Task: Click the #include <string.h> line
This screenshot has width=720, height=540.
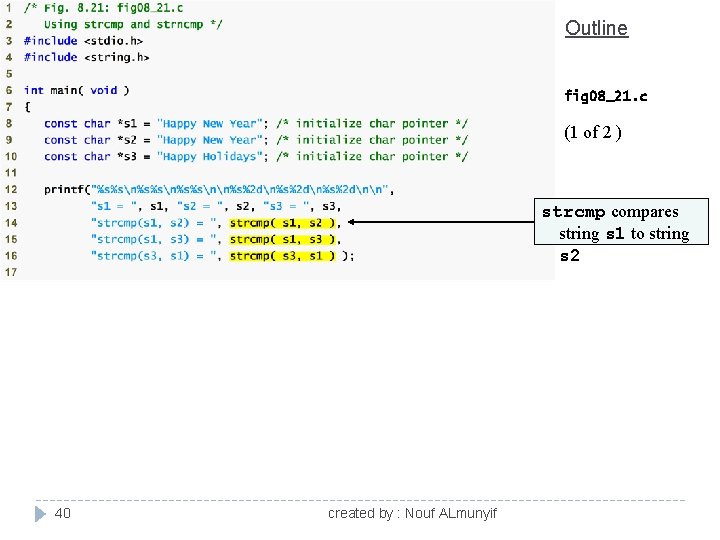Action: 87,57
